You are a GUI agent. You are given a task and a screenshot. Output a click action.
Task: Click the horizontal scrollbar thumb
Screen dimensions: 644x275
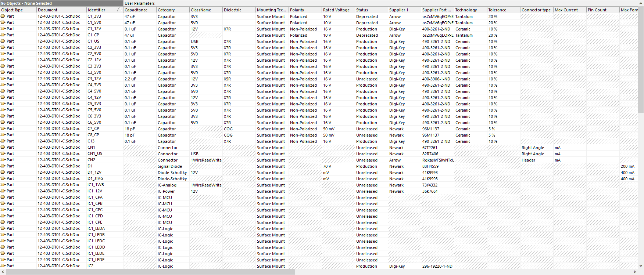point(151,272)
